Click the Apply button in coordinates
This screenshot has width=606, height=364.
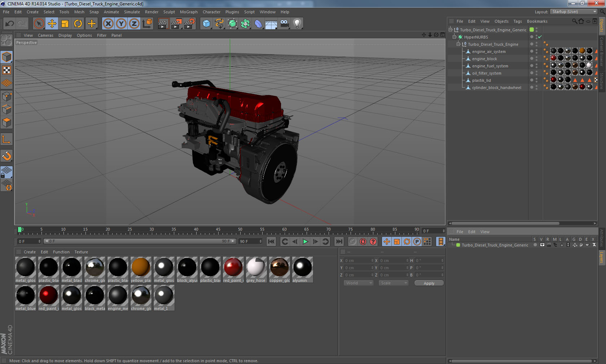click(x=429, y=283)
